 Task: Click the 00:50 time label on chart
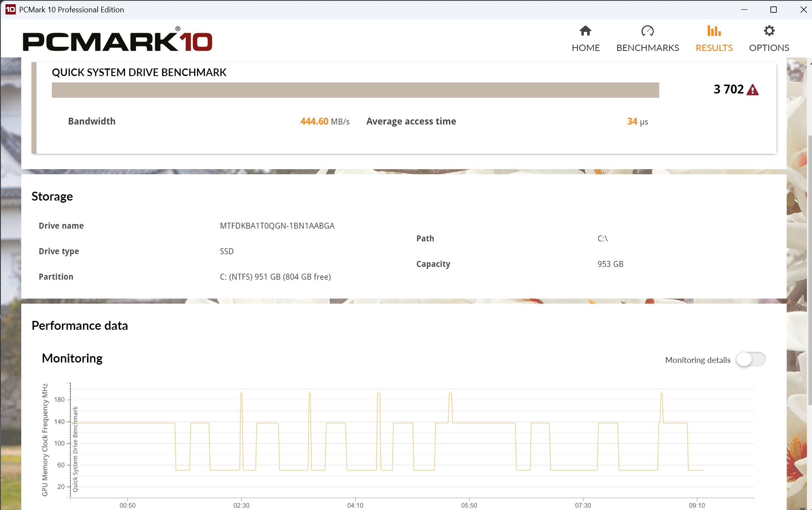tap(127, 505)
